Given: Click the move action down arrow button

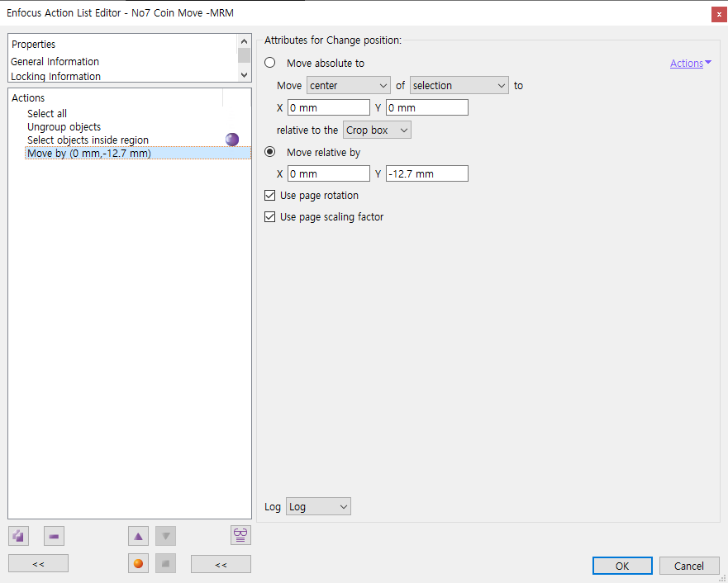Looking at the screenshot, I should click(x=166, y=536).
